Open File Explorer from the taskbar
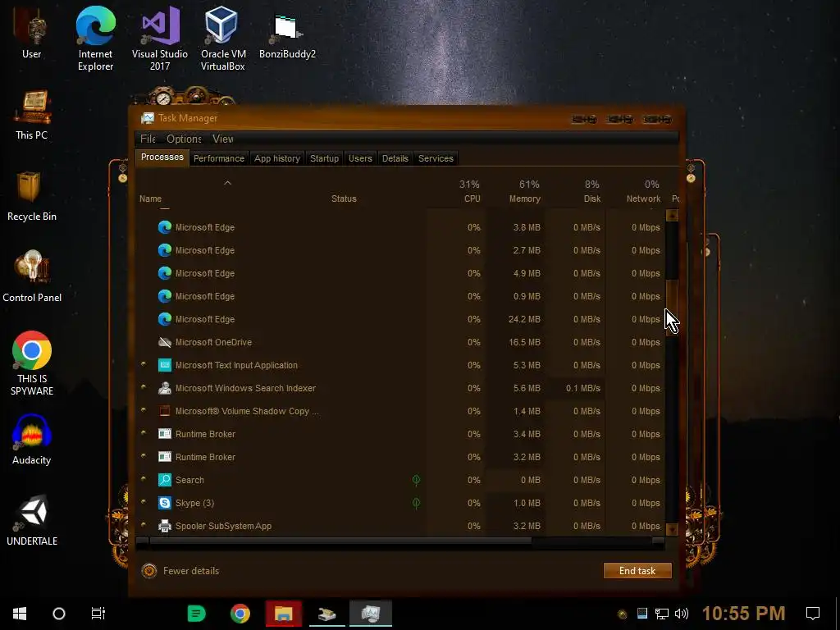The width and height of the screenshot is (840, 630). pyautogui.click(x=283, y=614)
